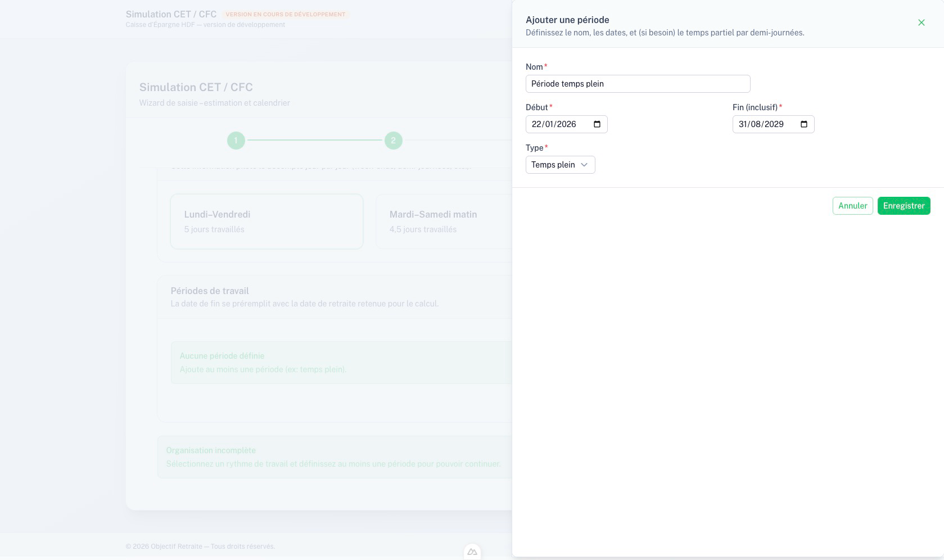Click the Simulation CET / CFC header title
This screenshot has width=944, height=560.
click(x=171, y=14)
